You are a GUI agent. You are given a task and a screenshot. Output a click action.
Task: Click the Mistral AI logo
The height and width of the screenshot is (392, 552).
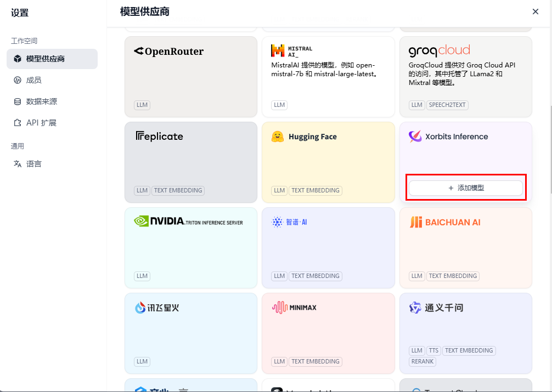point(292,51)
